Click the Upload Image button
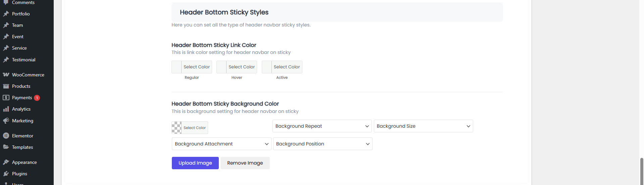This screenshot has width=644, height=185. tap(195, 163)
